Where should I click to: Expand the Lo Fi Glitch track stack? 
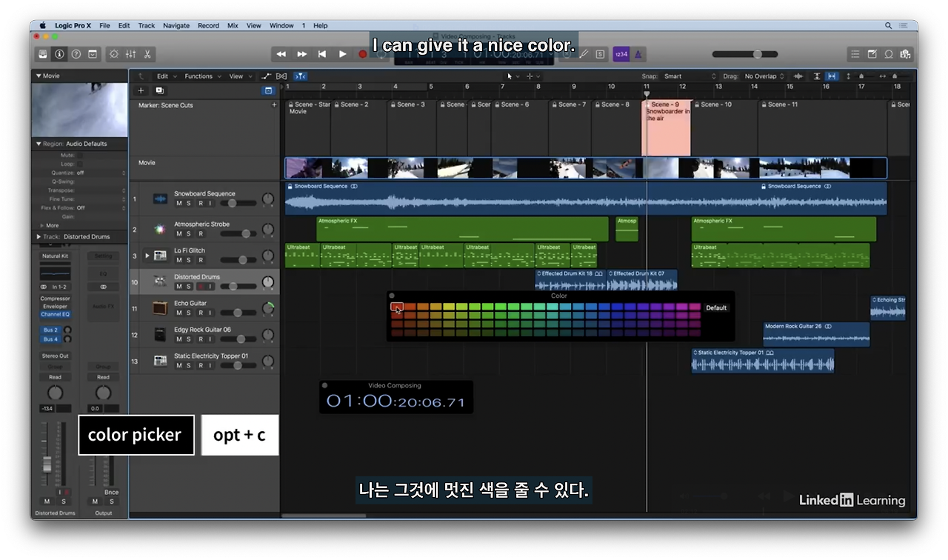(147, 256)
